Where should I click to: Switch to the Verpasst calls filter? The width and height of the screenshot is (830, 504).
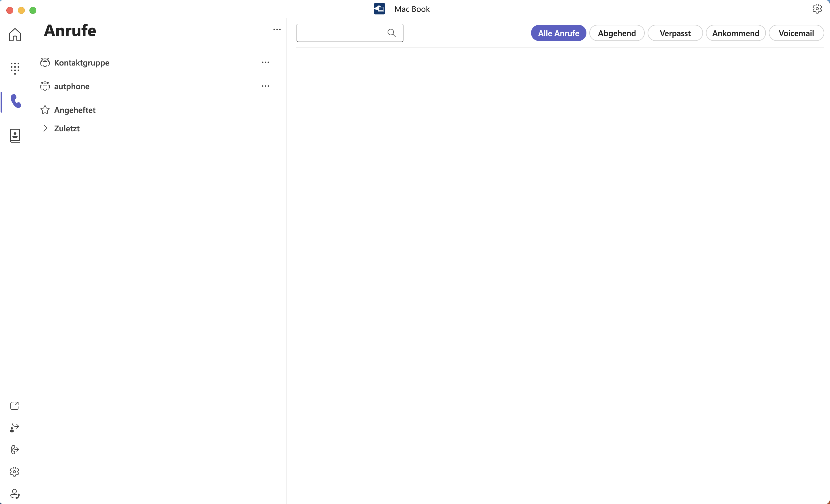[x=675, y=33]
